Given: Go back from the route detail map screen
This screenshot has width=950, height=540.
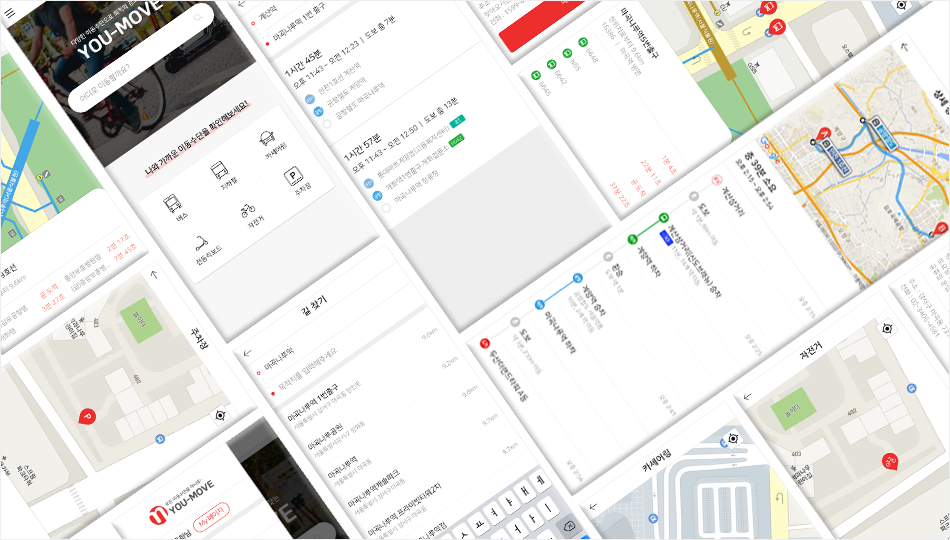Looking at the screenshot, I should (x=905, y=46).
